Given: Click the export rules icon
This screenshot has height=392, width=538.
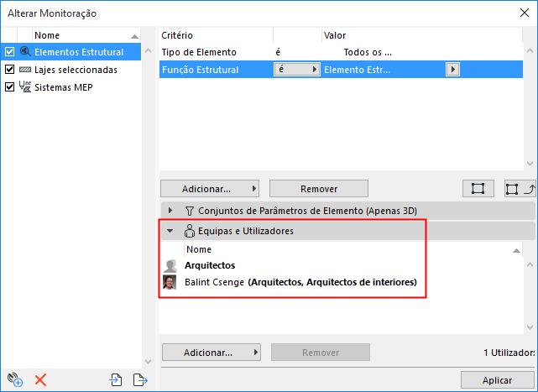Looking at the screenshot, I should point(140,380).
